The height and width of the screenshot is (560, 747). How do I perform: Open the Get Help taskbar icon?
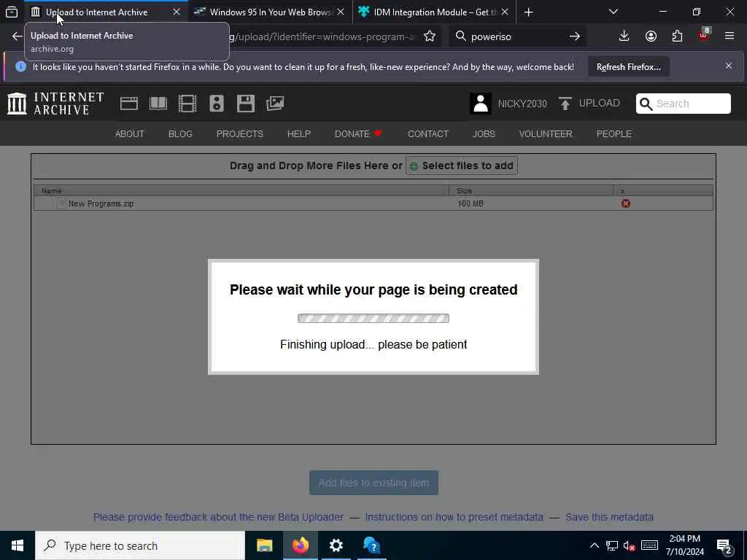(371, 545)
